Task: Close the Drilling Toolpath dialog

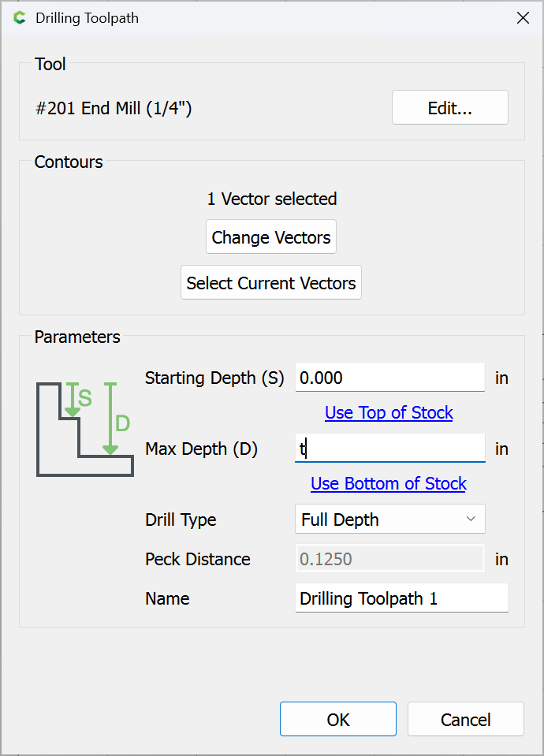Action: [x=523, y=17]
